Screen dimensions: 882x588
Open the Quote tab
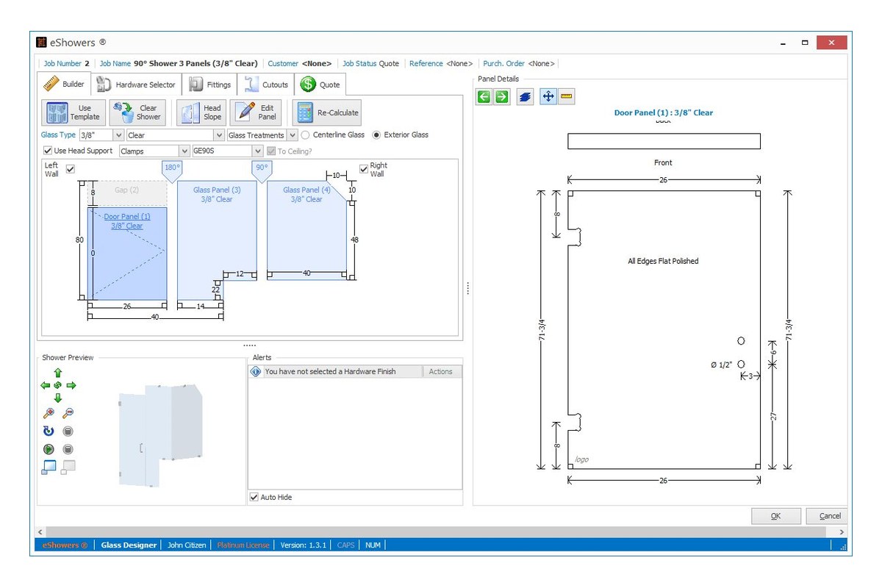(320, 85)
